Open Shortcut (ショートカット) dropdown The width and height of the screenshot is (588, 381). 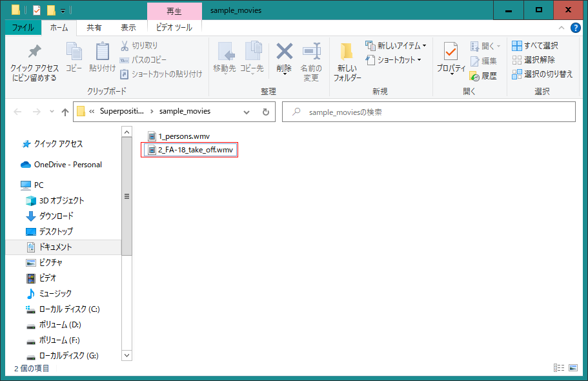(x=393, y=59)
